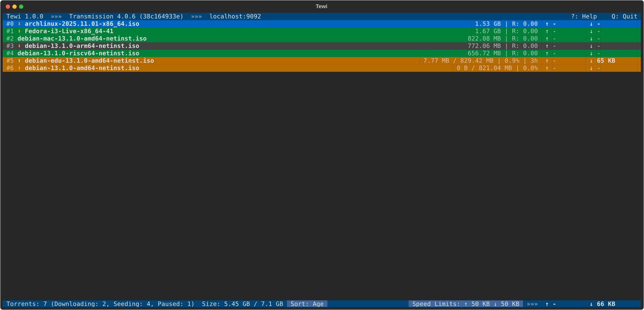Click the upload arrow on Fedora row
The width and height of the screenshot is (644, 310).
coord(547,31)
